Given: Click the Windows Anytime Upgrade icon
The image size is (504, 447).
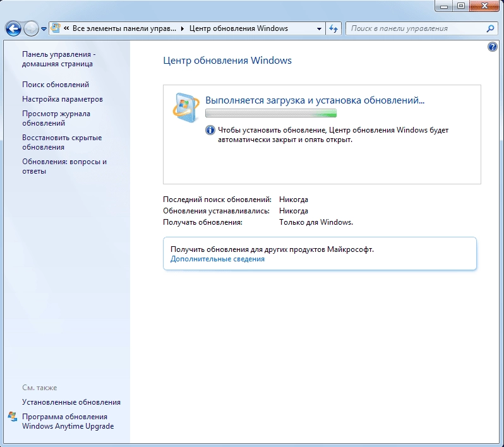Looking at the screenshot, I should point(13,417).
